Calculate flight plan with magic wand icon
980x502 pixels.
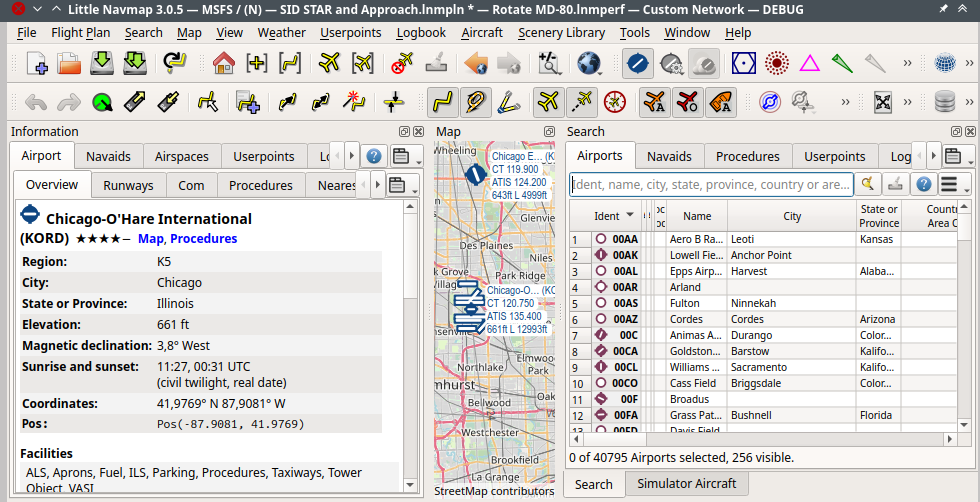point(353,102)
